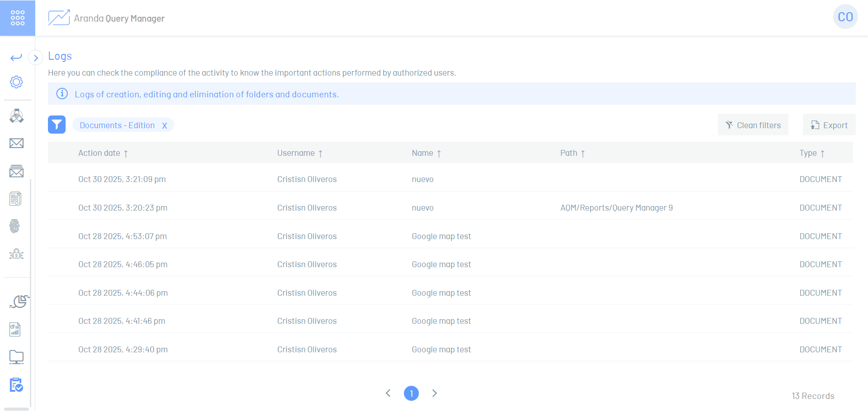
Task: Click the fingerprint icon in sidebar
Action: pyautogui.click(x=15, y=226)
